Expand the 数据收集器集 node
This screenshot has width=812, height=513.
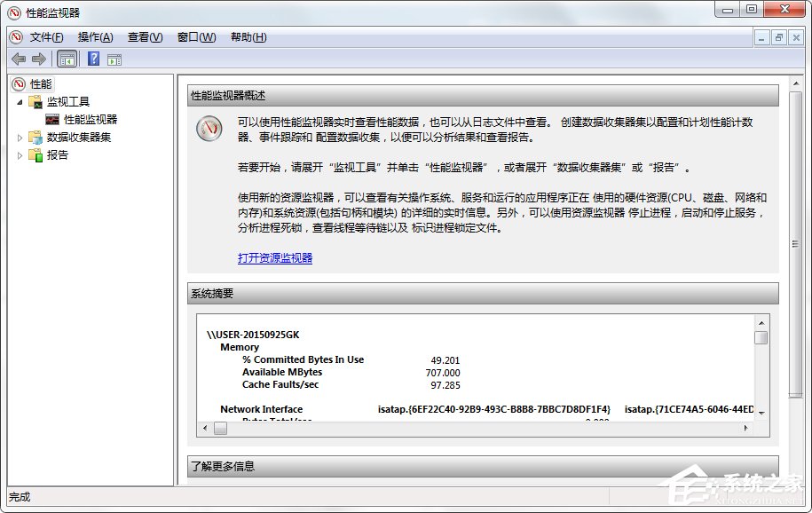pos(20,138)
